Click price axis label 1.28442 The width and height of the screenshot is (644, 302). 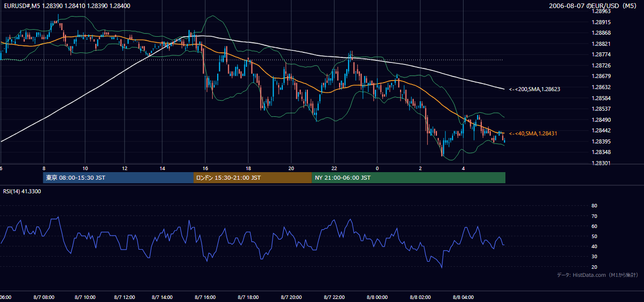point(600,130)
